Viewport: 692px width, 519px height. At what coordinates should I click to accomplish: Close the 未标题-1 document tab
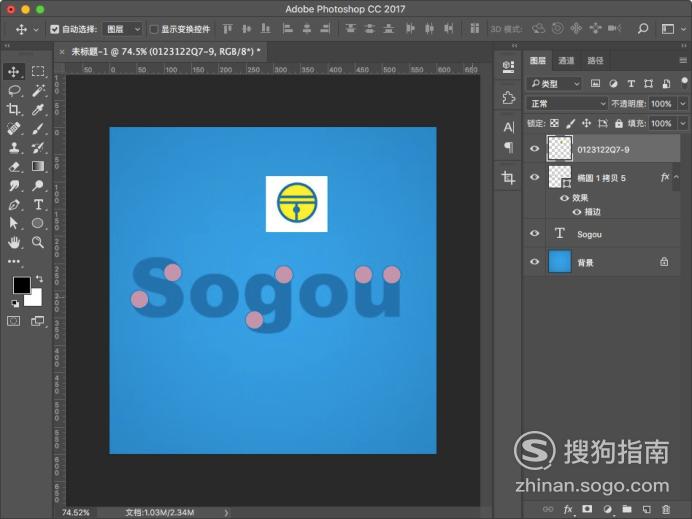[x=62, y=52]
